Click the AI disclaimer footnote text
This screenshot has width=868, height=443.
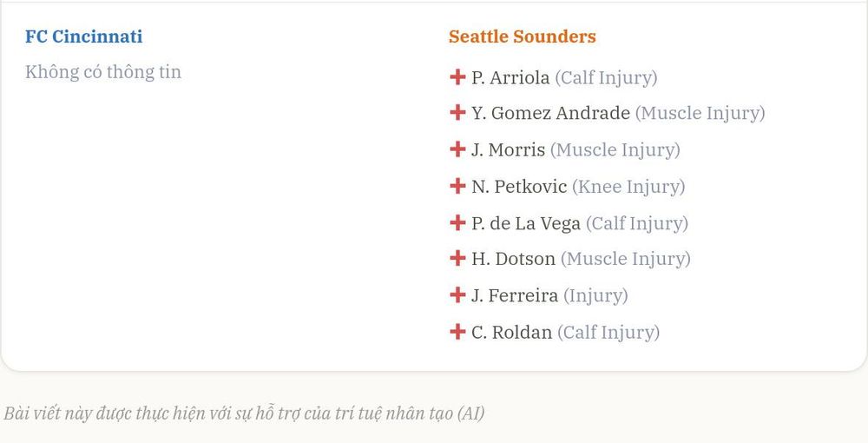pos(244,413)
